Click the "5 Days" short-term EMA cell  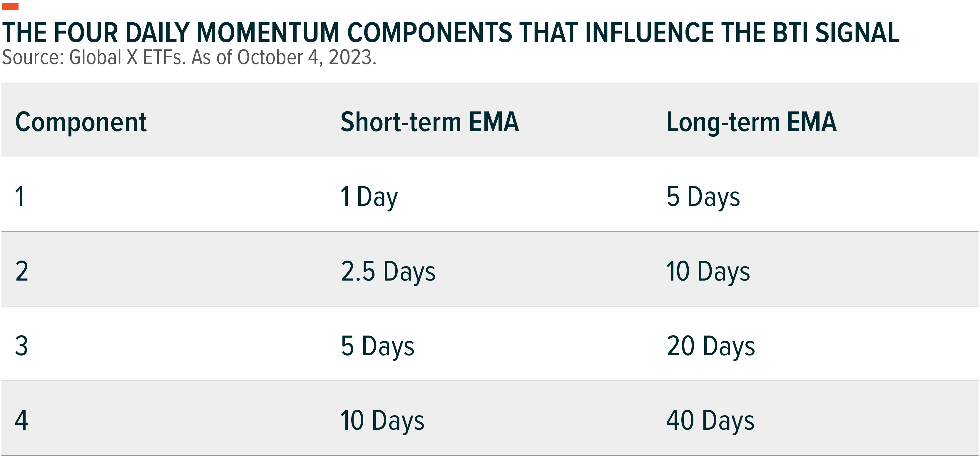pos(377,346)
